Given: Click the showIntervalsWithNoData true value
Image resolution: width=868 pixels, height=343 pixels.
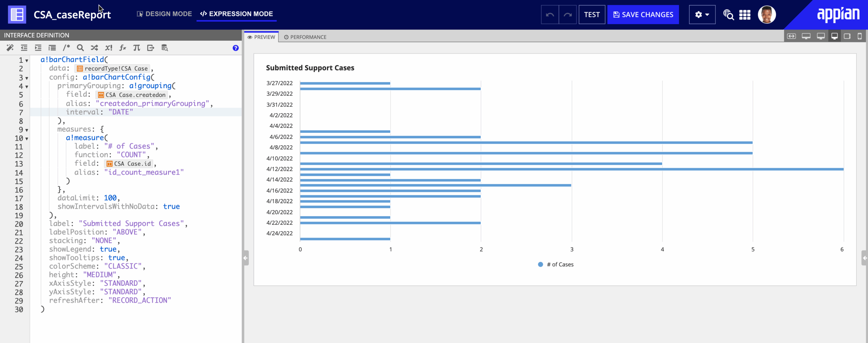Looking at the screenshot, I should click(x=171, y=207).
